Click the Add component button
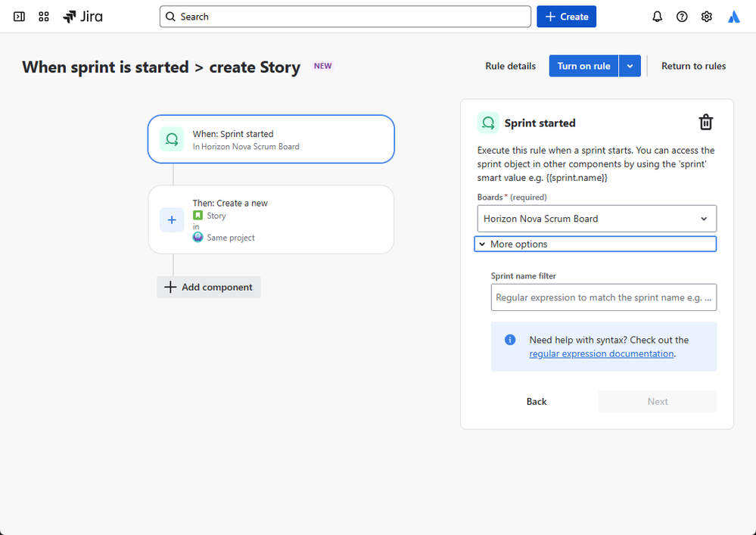This screenshot has height=535, width=756. tap(209, 287)
